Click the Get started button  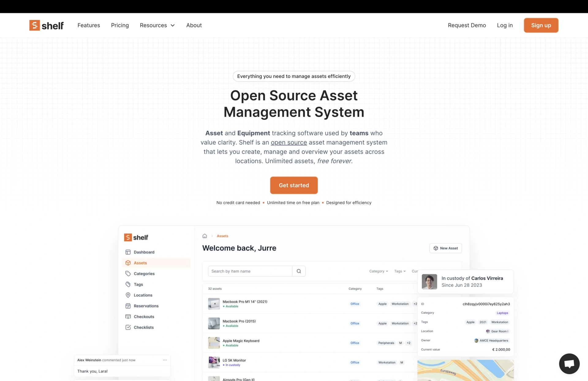[x=294, y=185]
